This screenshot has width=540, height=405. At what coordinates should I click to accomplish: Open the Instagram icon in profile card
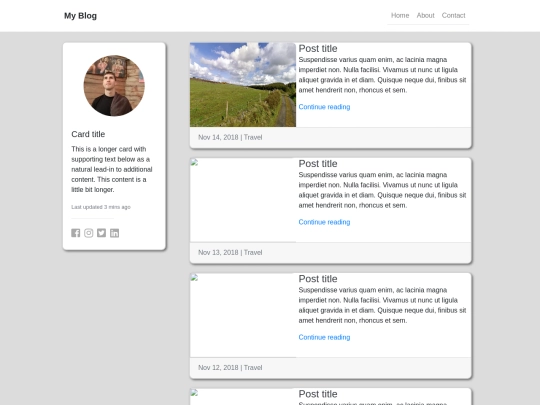click(89, 233)
